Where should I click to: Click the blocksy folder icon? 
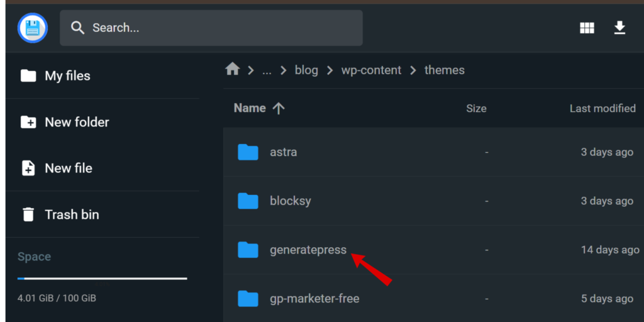point(248,201)
